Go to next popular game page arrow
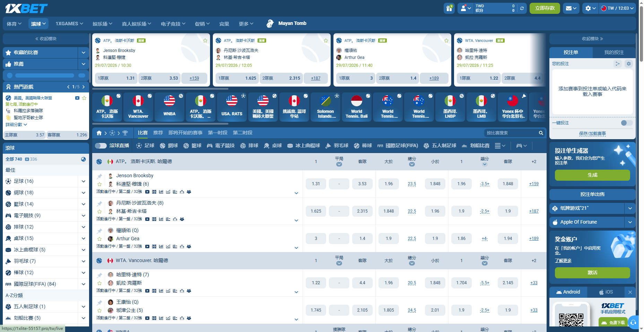 click(84, 87)
